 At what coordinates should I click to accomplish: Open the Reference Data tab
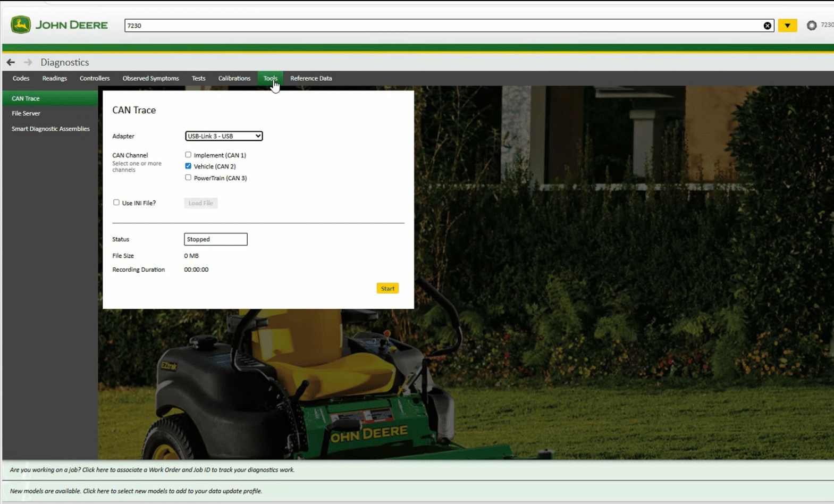[x=311, y=78]
